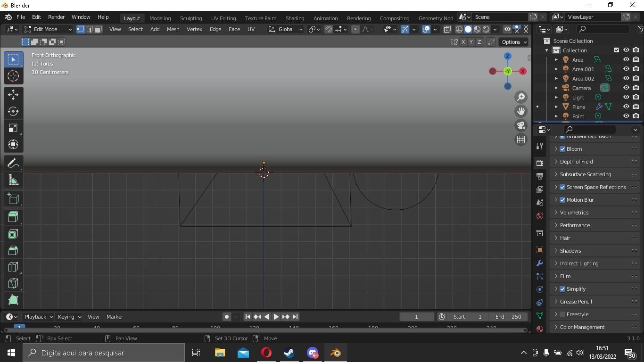Open the File menu
This screenshot has height=362, width=644.
21,17
